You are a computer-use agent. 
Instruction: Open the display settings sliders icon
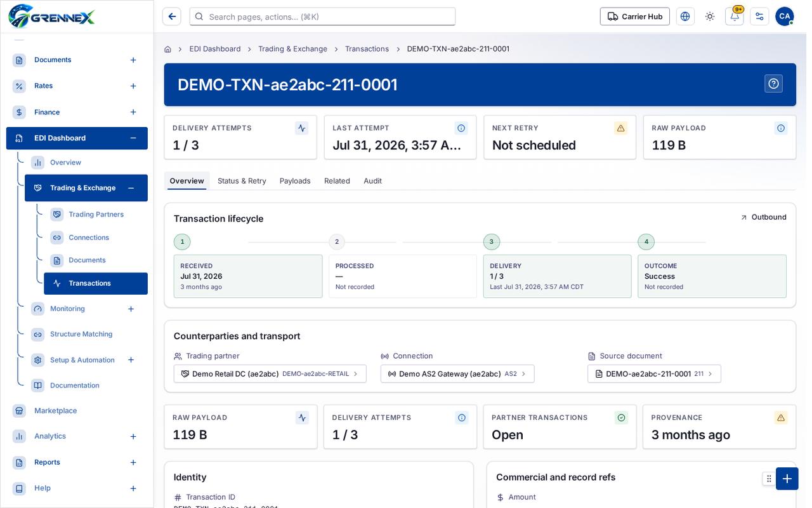[x=759, y=17]
